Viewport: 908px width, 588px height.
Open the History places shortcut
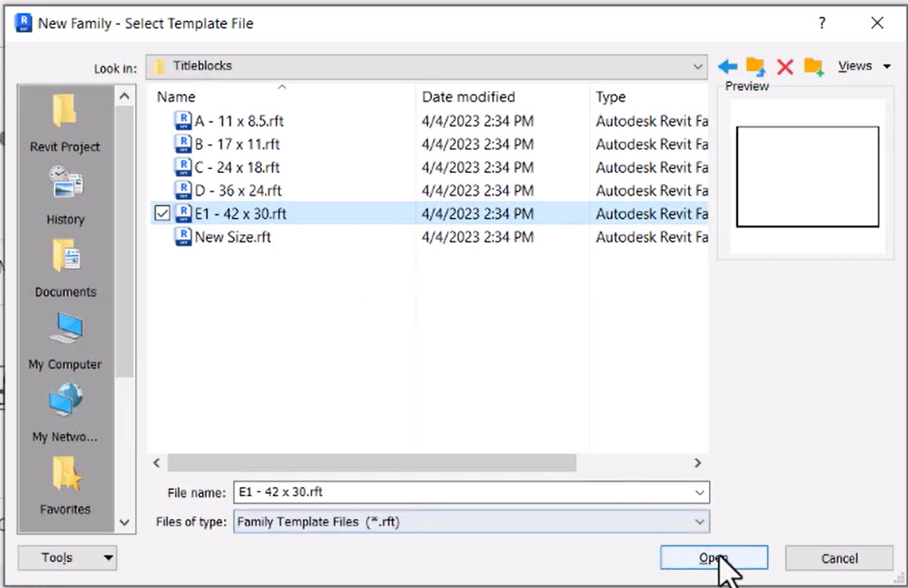click(x=65, y=195)
